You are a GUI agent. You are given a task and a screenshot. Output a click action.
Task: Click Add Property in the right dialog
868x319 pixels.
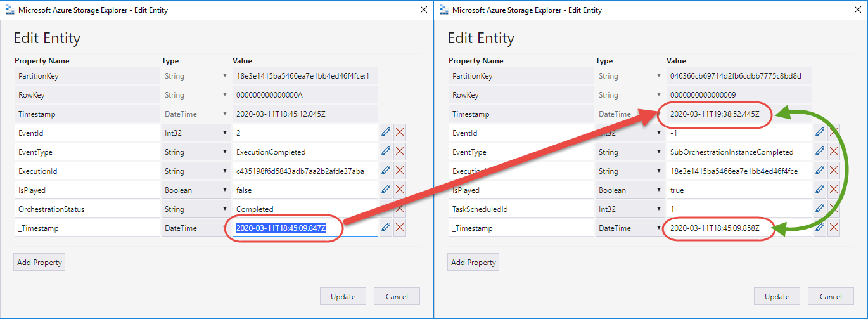point(473,262)
